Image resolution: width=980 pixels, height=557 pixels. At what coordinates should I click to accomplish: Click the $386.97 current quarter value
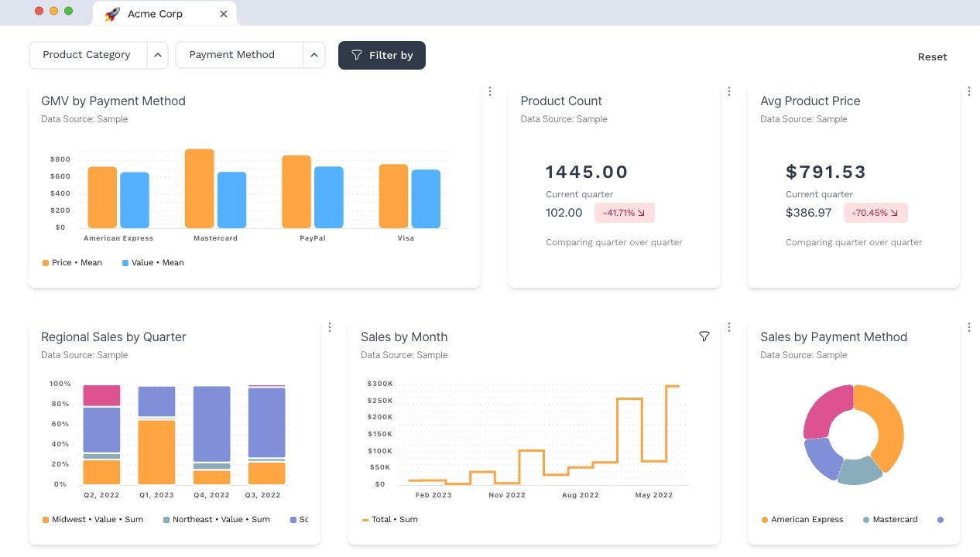pos(809,213)
